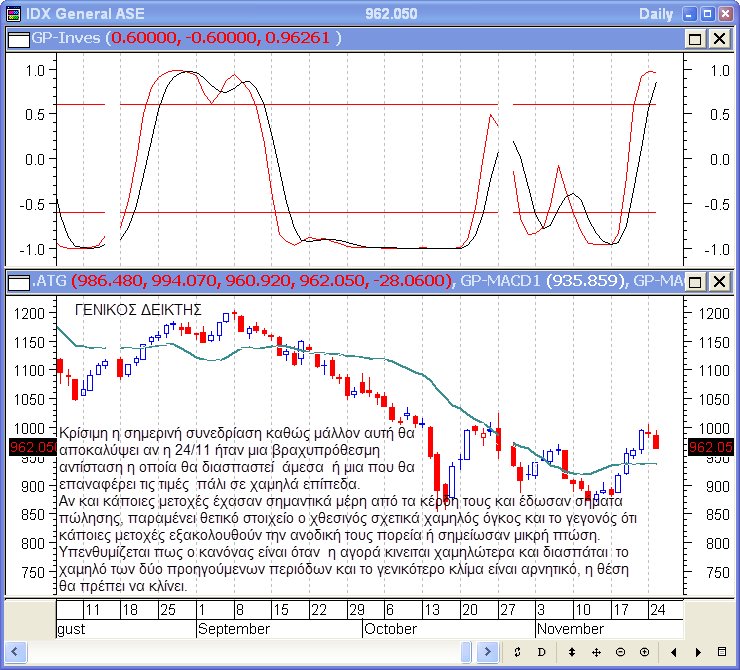This screenshot has height=670, width=740.
Task: Open the window system menu icon
Action: pos(12,13)
